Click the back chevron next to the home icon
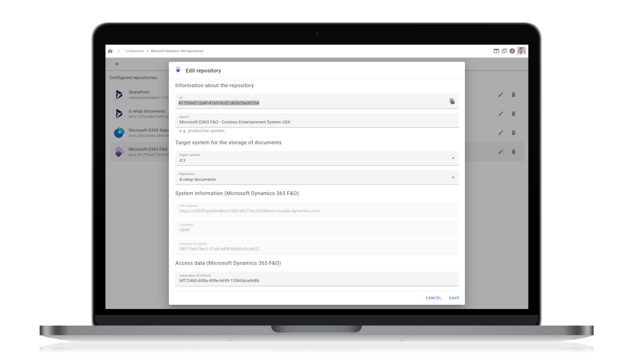This screenshot has height=364, width=633. coord(119,51)
